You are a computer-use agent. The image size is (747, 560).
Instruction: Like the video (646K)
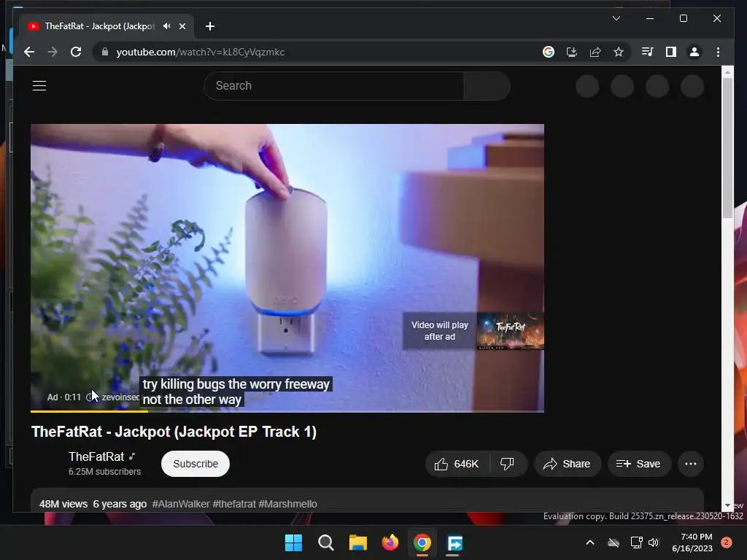tap(457, 464)
